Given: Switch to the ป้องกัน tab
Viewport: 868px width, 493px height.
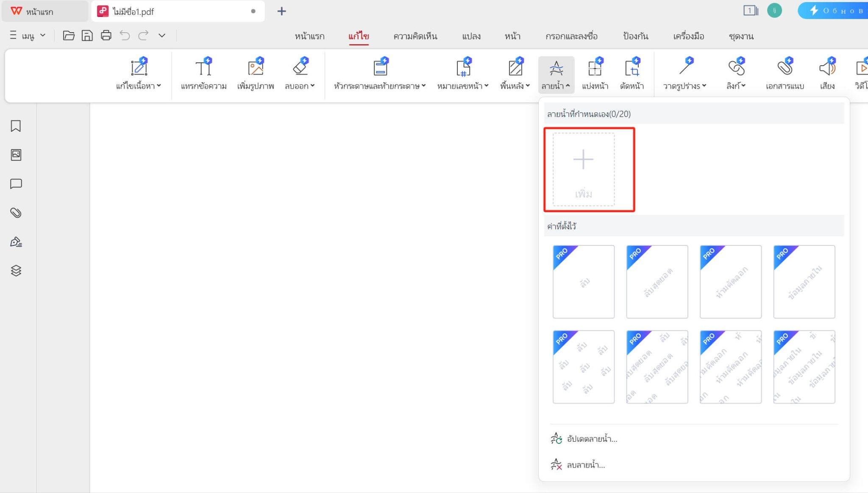Looking at the screenshot, I should 635,36.
